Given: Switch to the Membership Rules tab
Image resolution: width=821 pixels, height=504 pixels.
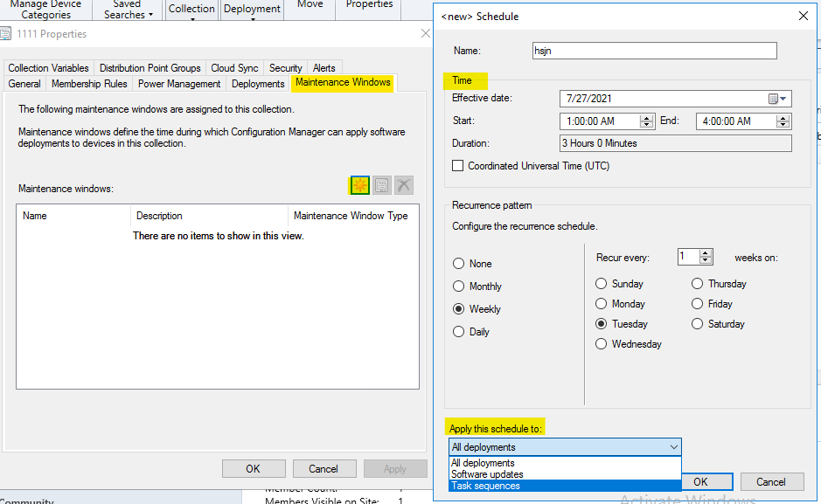Looking at the screenshot, I should click(89, 84).
